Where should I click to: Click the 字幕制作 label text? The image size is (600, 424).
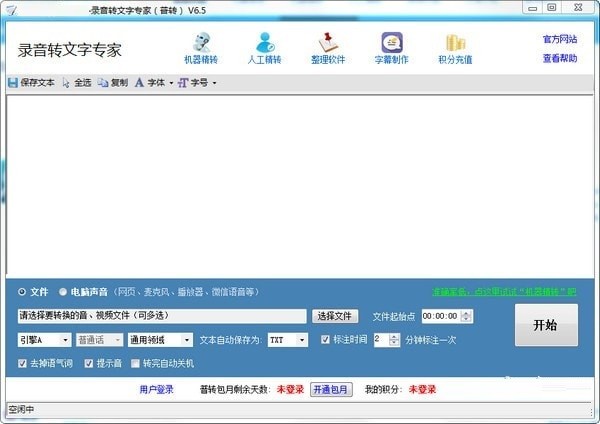[x=391, y=60]
